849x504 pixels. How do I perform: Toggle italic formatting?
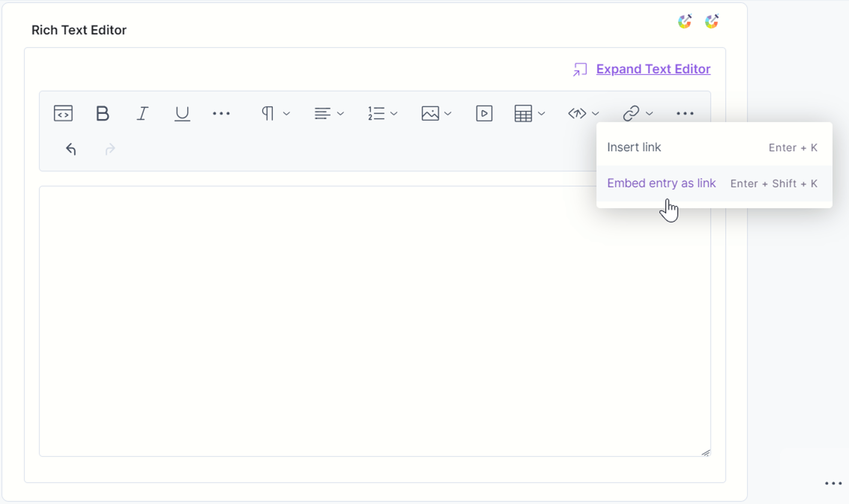click(x=143, y=113)
